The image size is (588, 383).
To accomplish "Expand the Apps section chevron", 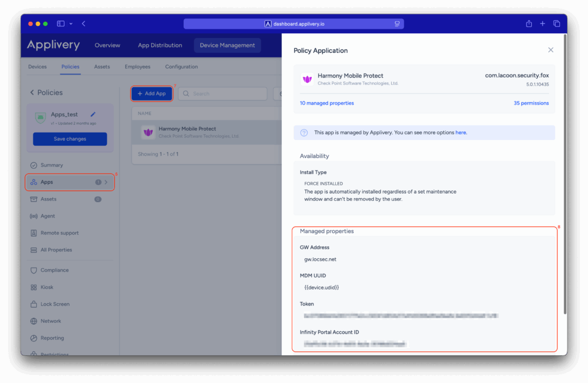I will pos(106,182).
